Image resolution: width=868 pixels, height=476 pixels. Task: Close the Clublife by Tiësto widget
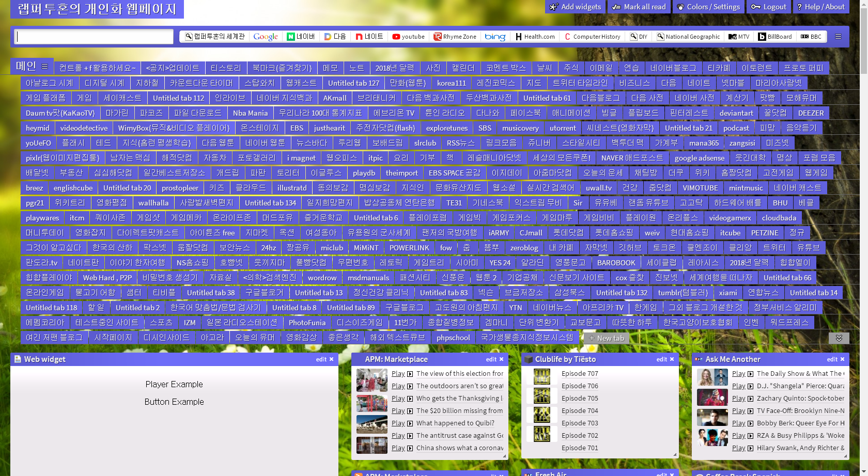[672, 359]
